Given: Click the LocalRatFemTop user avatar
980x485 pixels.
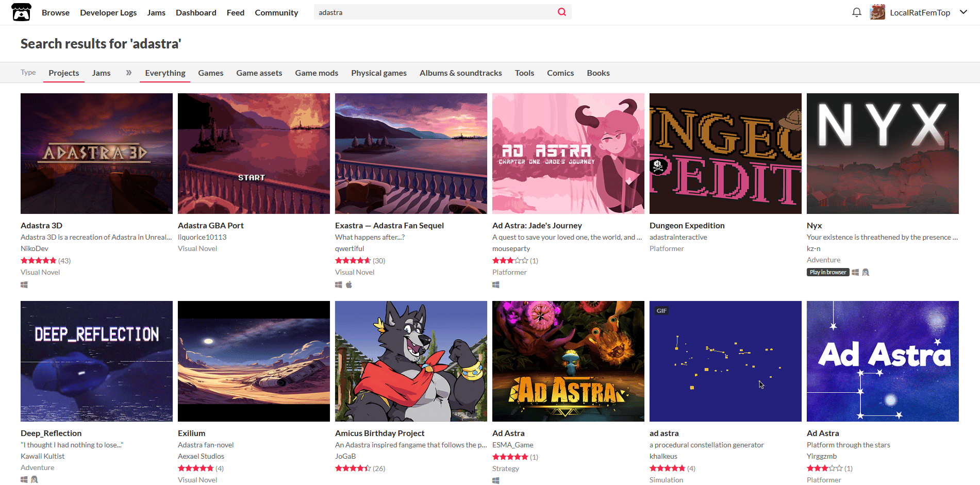Looking at the screenshot, I should [877, 12].
